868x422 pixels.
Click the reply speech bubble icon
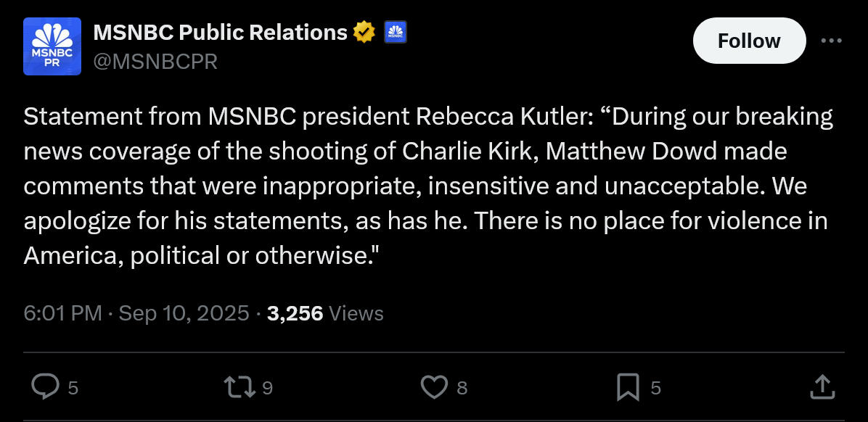tap(46, 387)
